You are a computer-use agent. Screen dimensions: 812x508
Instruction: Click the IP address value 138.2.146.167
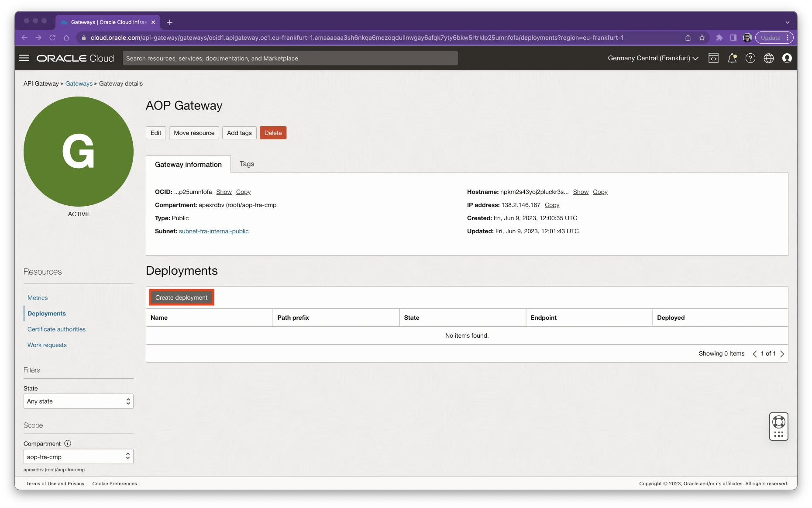click(x=521, y=205)
